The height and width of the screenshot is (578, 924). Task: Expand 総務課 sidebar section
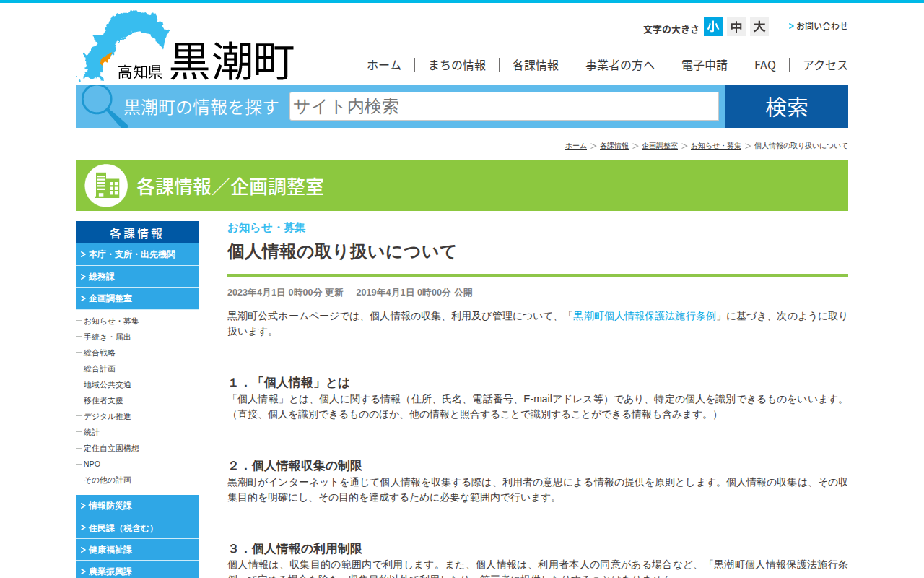tap(137, 277)
